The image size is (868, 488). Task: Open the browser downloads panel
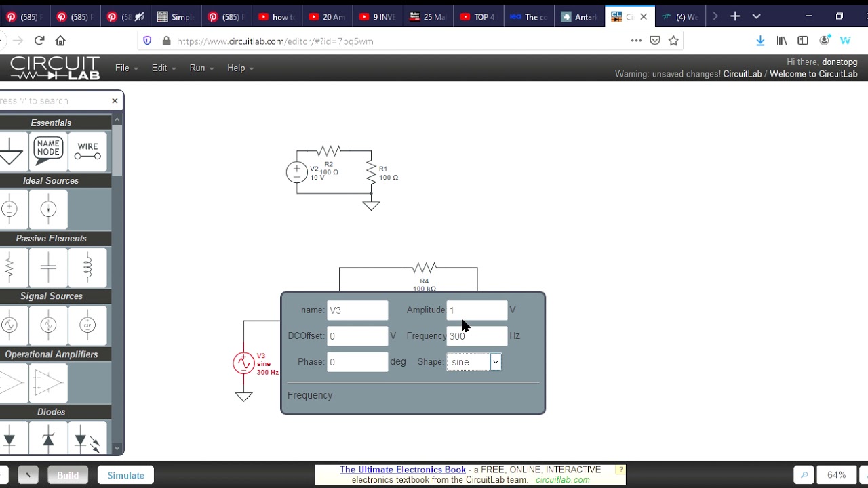tap(760, 41)
